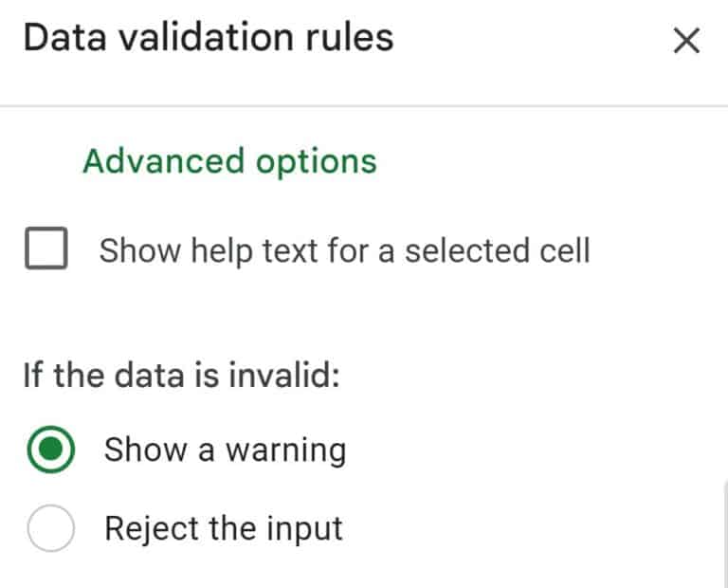The width and height of the screenshot is (728, 588).
Task: Close the Data validation rules panel
Action: [686, 41]
